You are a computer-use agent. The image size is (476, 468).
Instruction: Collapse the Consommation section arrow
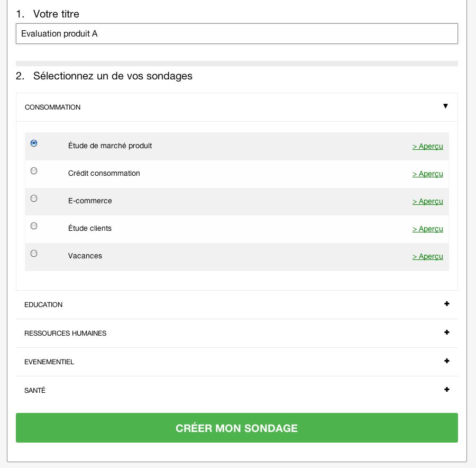point(445,106)
